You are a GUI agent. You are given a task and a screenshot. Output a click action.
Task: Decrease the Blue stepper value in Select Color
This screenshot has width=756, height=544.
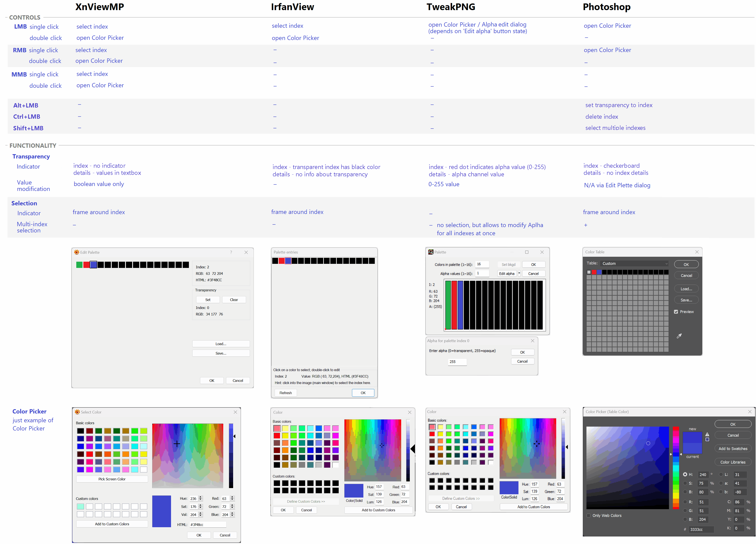[232, 516]
